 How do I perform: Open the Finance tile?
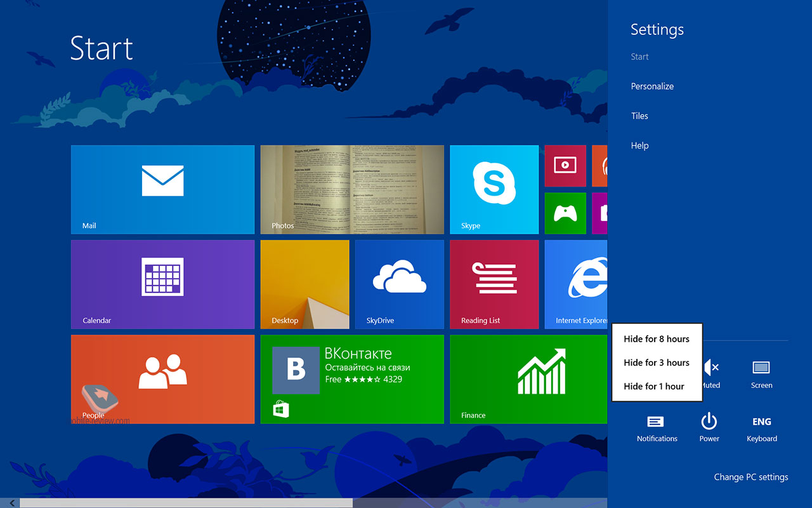[x=528, y=379]
